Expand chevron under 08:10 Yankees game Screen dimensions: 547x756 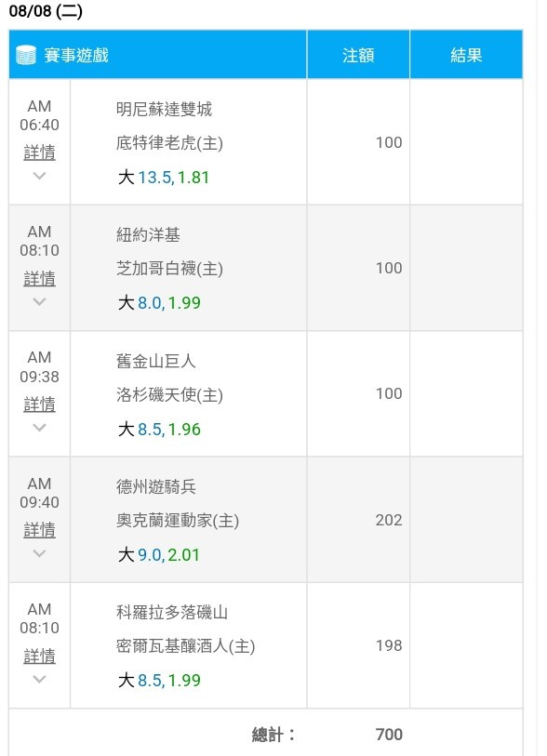coord(40,301)
